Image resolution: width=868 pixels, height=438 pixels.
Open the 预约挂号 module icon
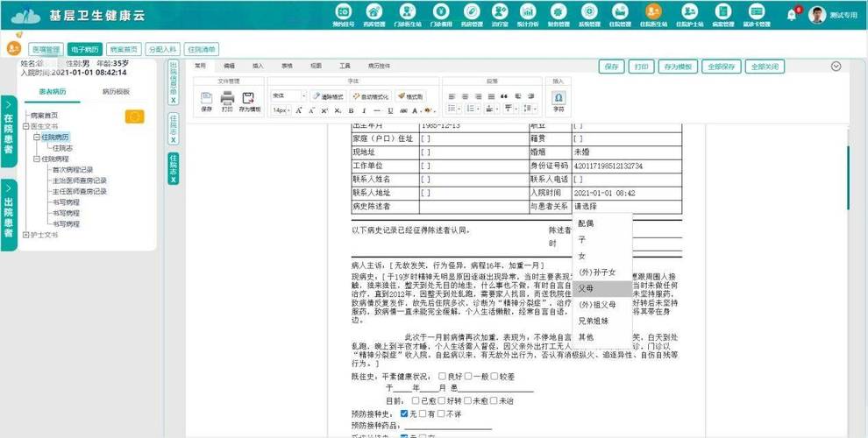[x=344, y=11]
